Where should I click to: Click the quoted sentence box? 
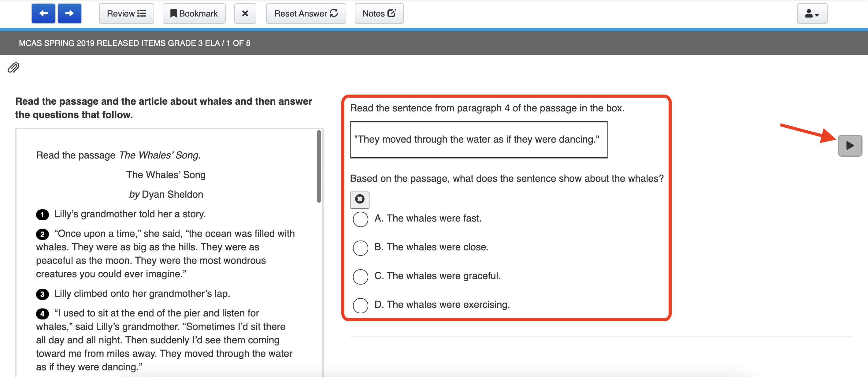coord(478,140)
